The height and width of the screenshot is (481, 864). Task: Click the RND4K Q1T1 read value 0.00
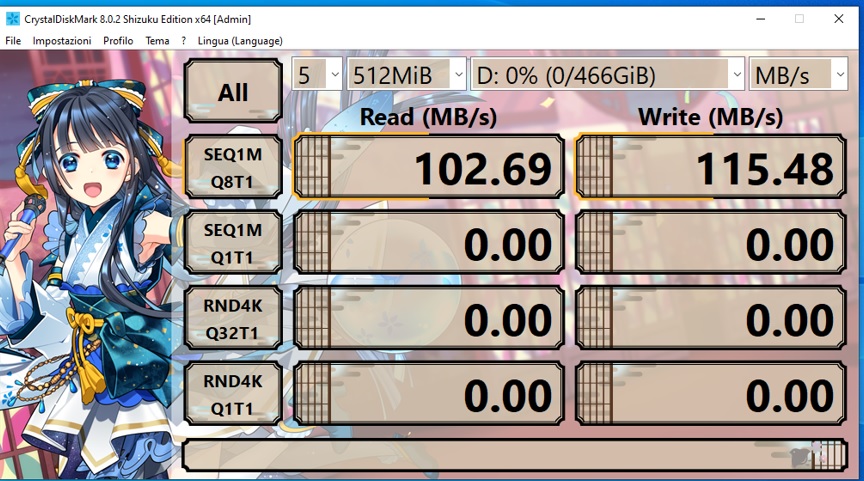coord(429,393)
